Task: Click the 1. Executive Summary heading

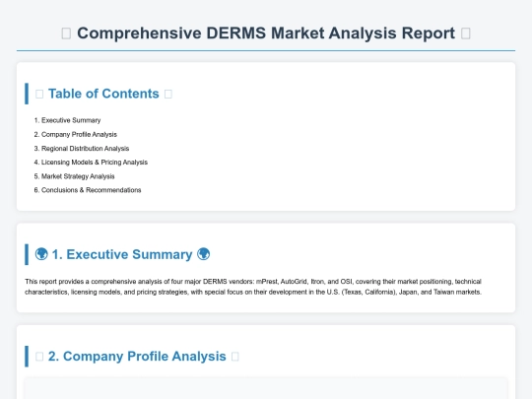Action: [x=122, y=254]
